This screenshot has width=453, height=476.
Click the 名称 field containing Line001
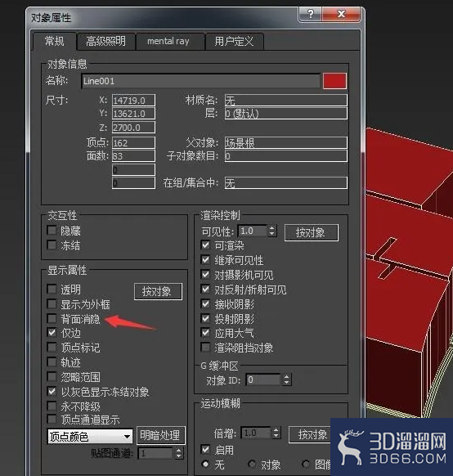(x=201, y=81)
